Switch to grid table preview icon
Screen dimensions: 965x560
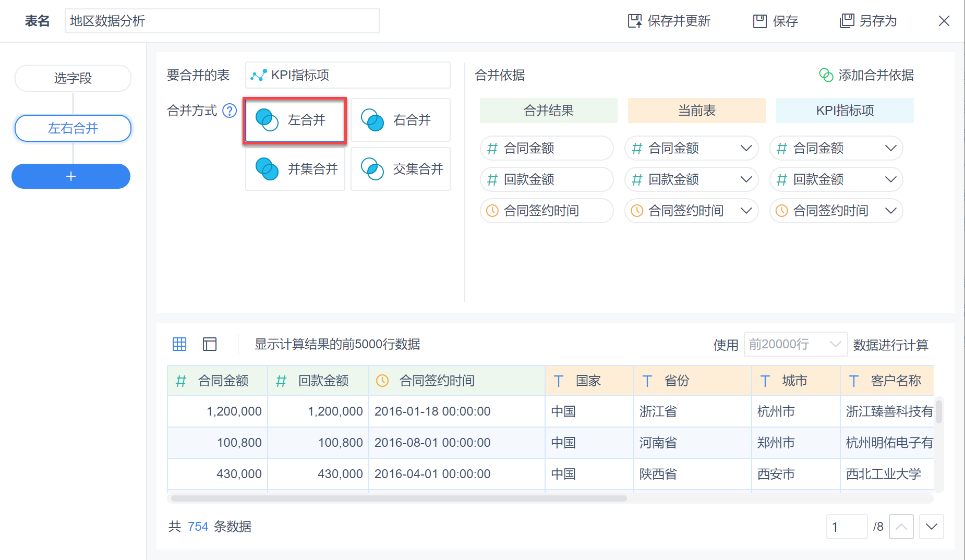[179, 344]
